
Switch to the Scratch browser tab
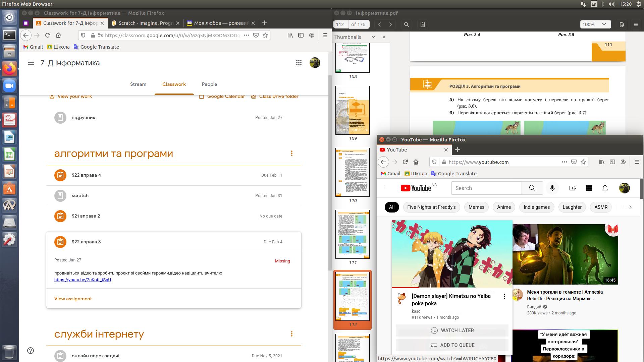click(145, 23)
